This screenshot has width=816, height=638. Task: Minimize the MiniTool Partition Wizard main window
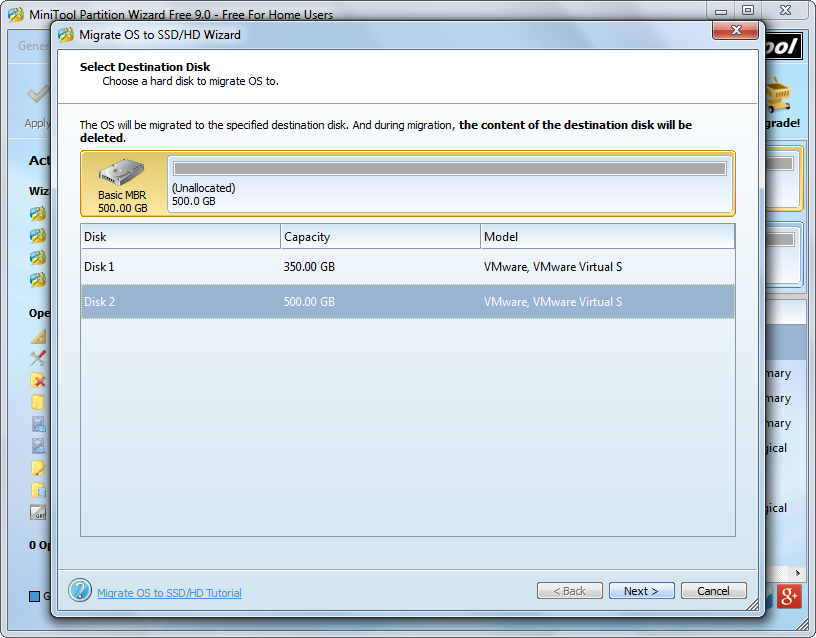721,10
